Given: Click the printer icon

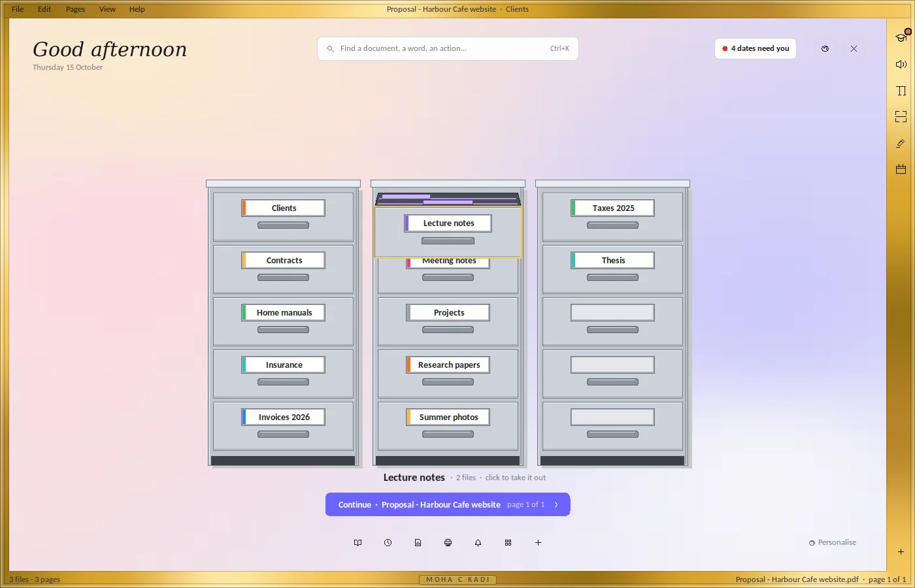Looking at the screenshot, I should click(448, 543).
